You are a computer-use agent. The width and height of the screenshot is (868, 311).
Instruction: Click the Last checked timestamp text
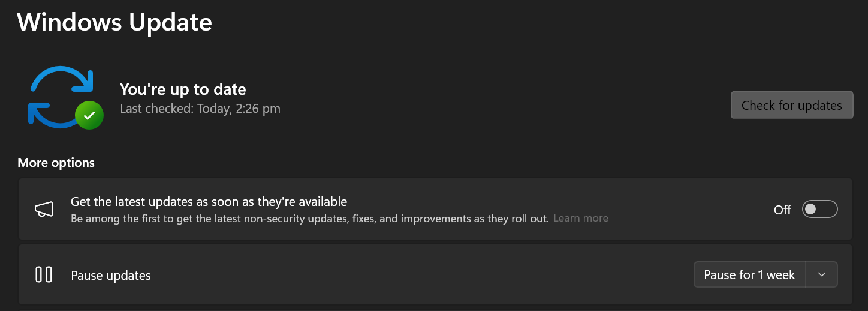tap(200, 109)
